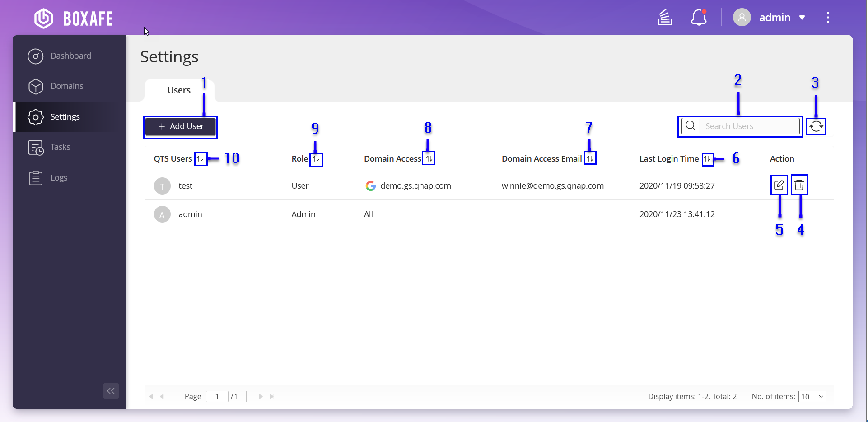The image size is (868, 422).
Task: Go to Dashboard in sidebar
Action: tap(70, 56)
